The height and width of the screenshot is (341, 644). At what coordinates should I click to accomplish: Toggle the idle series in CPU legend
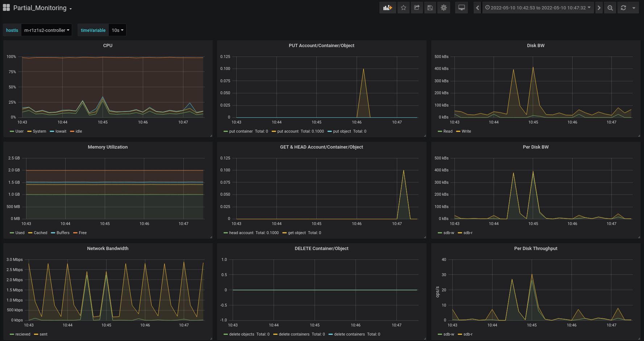point(79,131)
